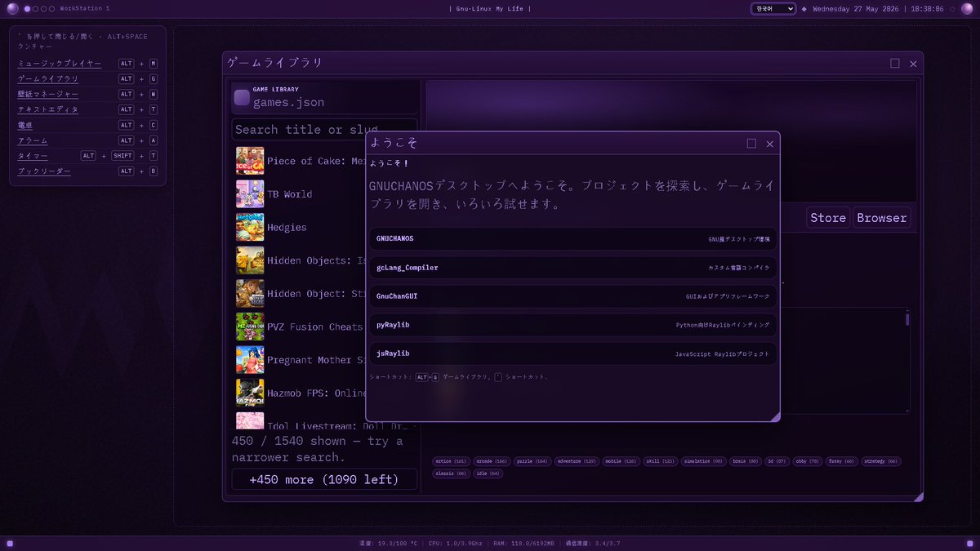Open the Hedgies title in the list
980x551 pixels.
(x=287, y=228)
